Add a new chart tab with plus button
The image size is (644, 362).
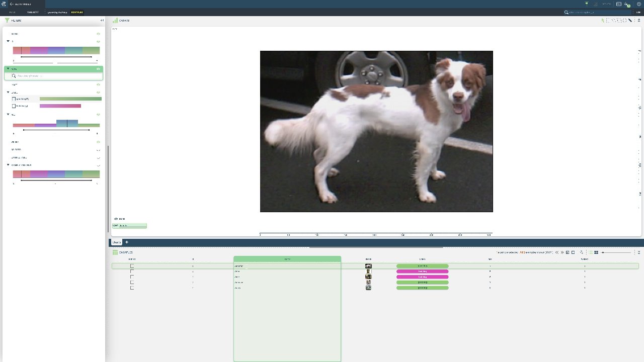[127, 242]
